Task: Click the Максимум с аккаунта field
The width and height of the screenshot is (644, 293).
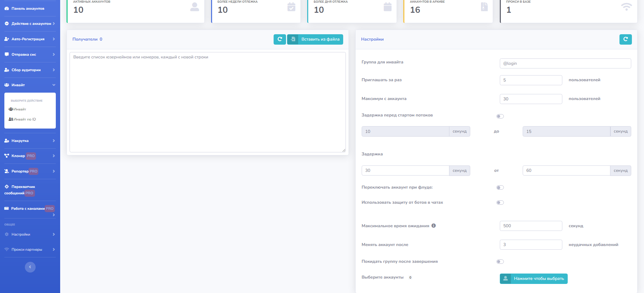Action: [531, 99]
